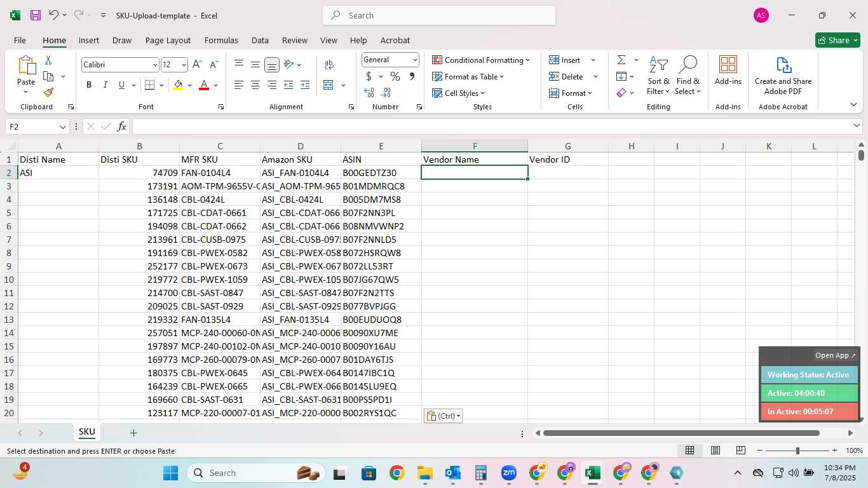Increase decimal places
This screenshot has height=488, width=868.
point(369,93)
